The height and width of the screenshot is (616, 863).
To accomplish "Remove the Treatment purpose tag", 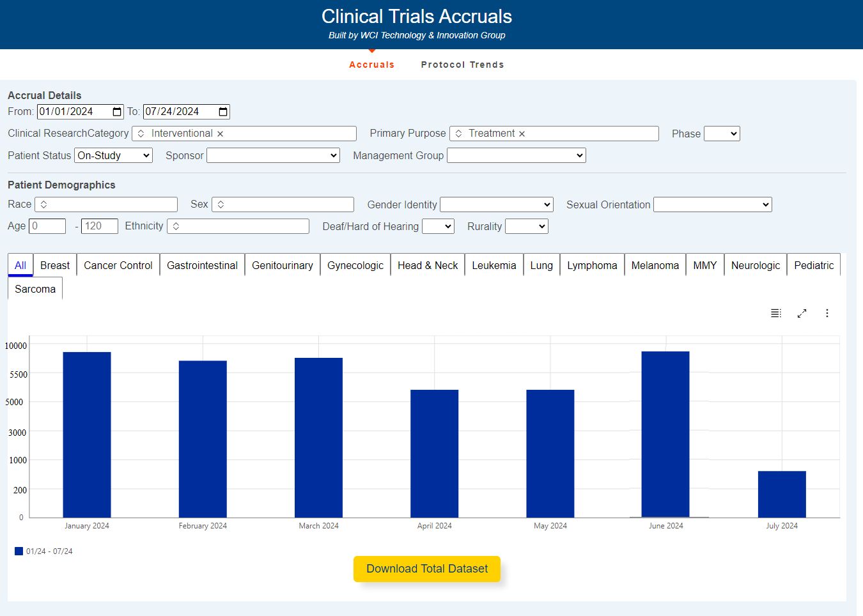I will pos(522,134).
